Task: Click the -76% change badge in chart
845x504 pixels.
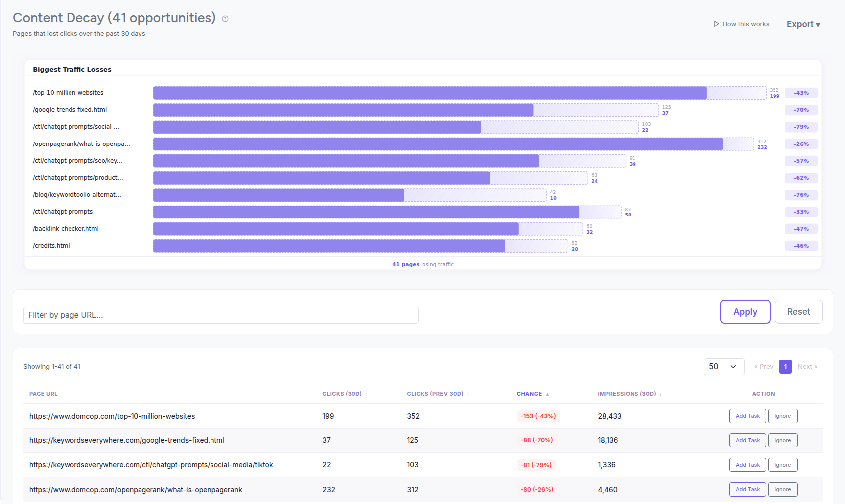Action: pyautogui.click(x=801, y=195)
